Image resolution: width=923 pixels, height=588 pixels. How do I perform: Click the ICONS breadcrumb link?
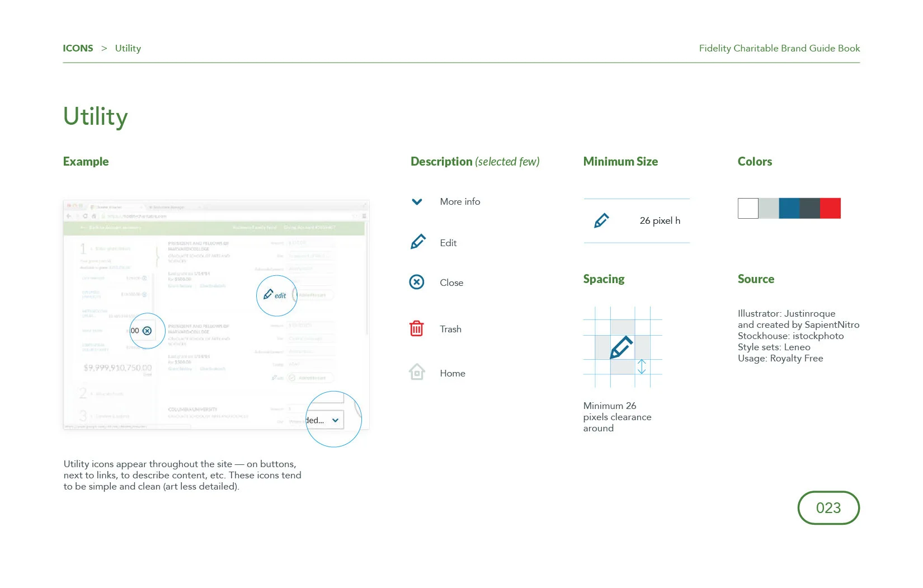click(78, 48)
